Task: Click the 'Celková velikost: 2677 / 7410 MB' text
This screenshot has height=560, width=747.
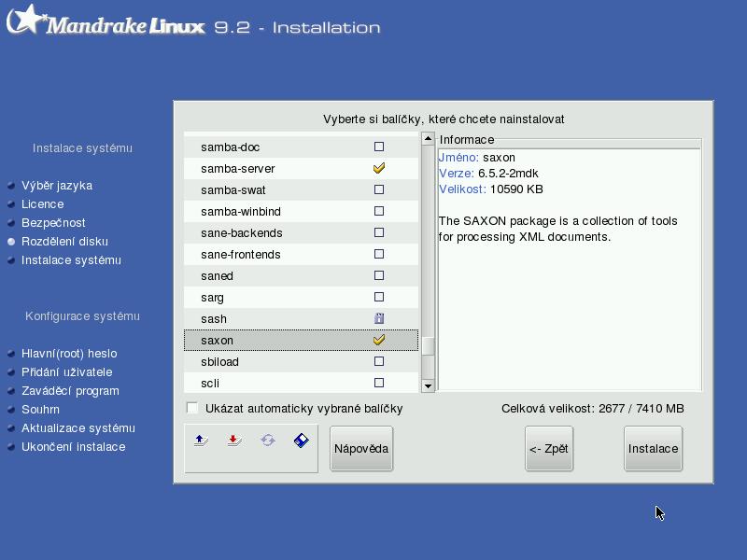Action: coord(593,409)
